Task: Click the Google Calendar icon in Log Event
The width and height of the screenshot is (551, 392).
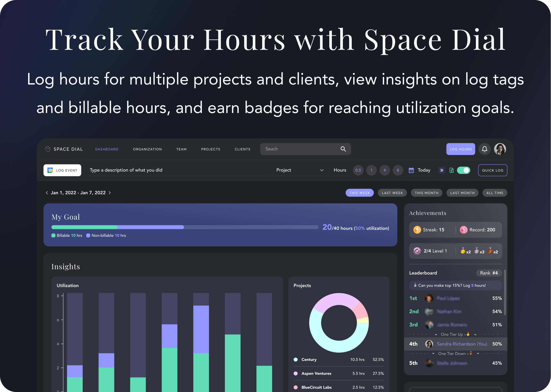Action: [x=50, y=170]
